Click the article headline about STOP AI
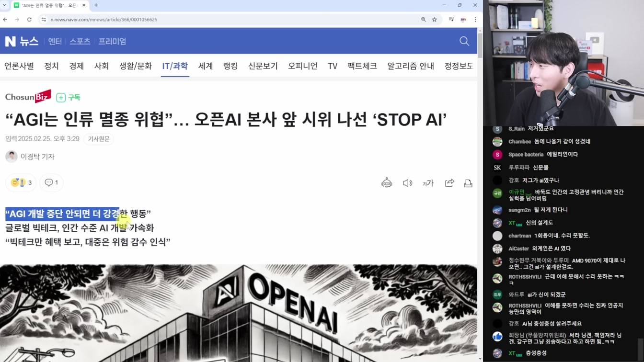This screenshot has height=362, width=644. click(x=226, y=119)
